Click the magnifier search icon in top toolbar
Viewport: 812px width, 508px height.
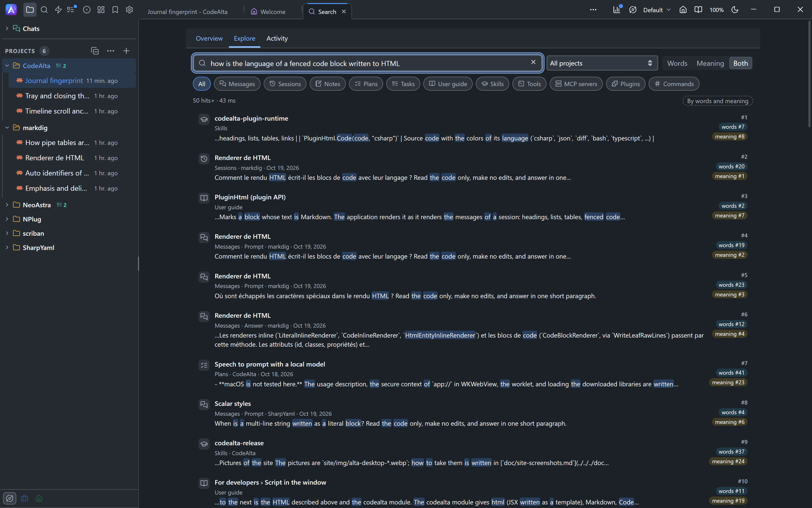point(44,10)
